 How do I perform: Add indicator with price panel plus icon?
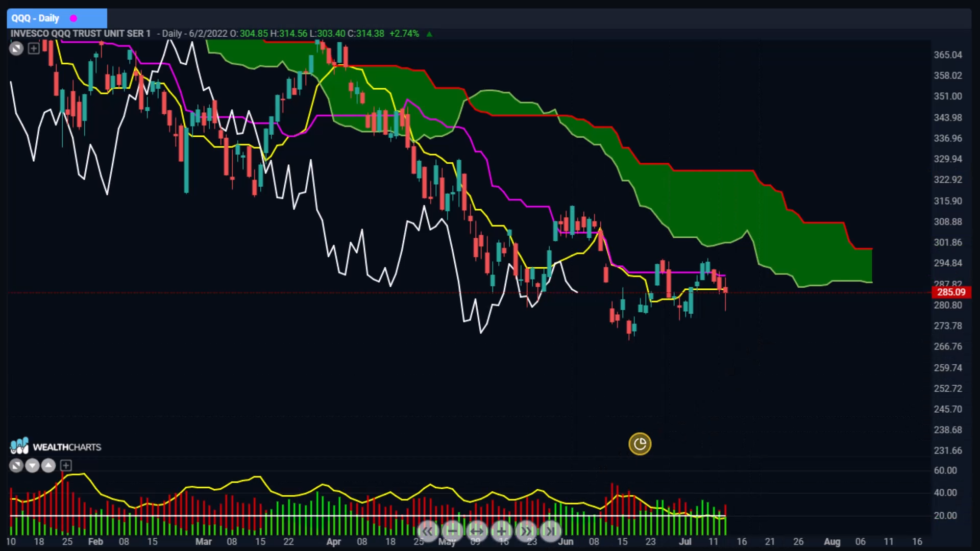pyautogui.click(x=34, y=48)
